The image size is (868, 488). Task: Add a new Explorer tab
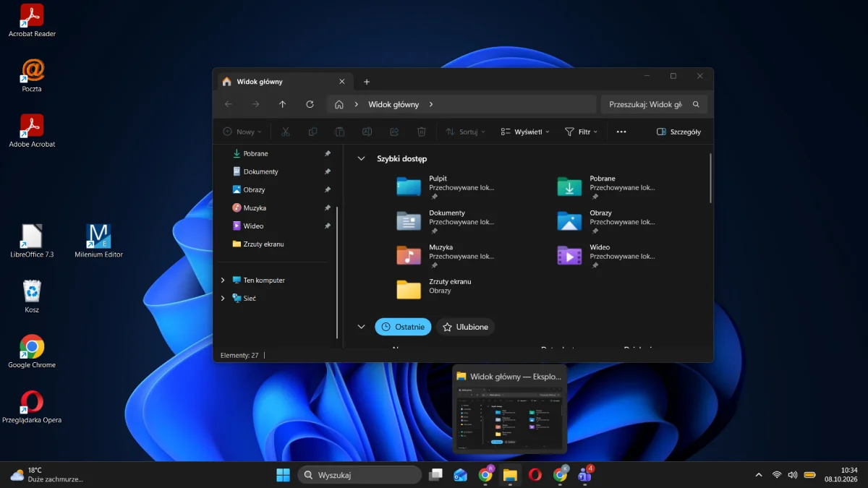(367, 82)
